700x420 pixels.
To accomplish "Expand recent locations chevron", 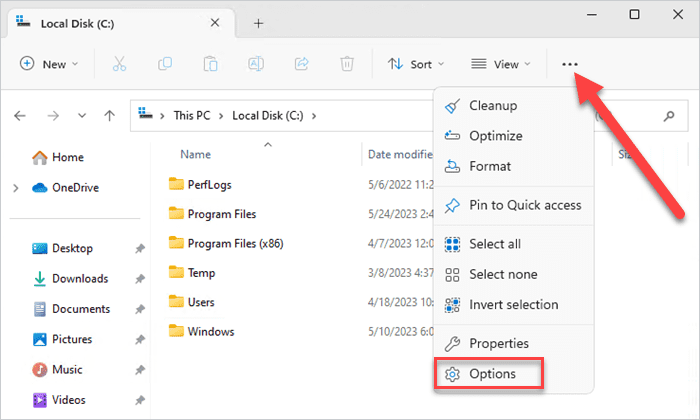I will (82, 116).
